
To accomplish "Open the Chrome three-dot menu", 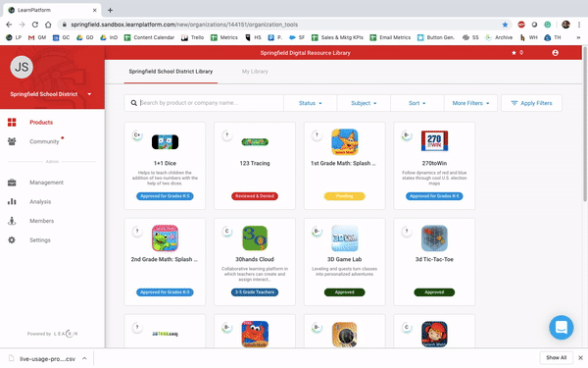I will (579, 25).
